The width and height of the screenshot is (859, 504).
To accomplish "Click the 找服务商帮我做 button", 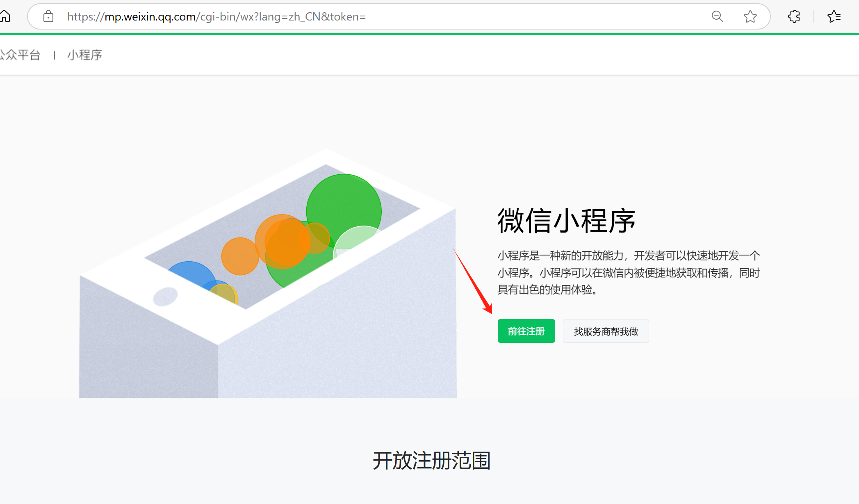I will point(606,331).
